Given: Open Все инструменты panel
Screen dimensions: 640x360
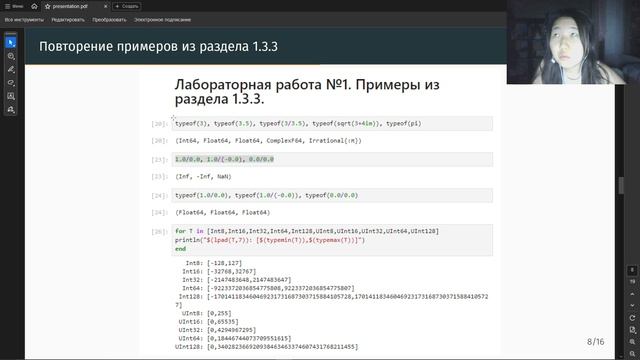Looking at the screenshot, I should click(x=24, y=20).
